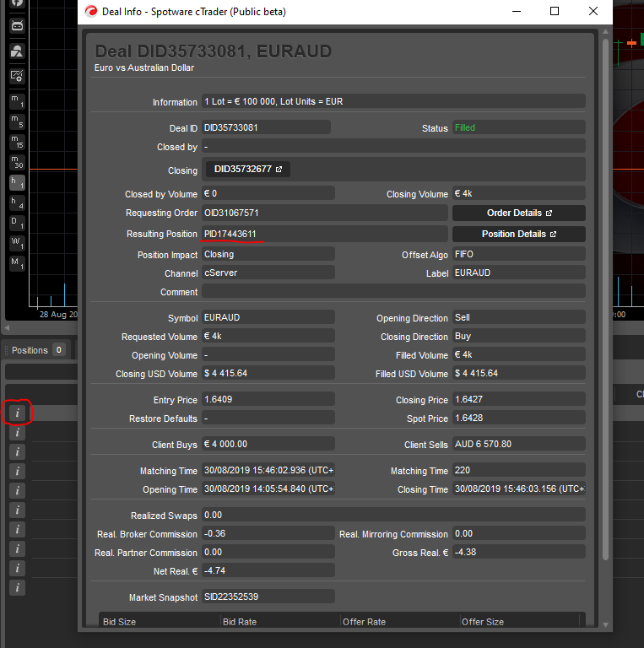Click Label value EURAUD
The height and width of the screenshot is (648, 644).
[x=519, y=273]
